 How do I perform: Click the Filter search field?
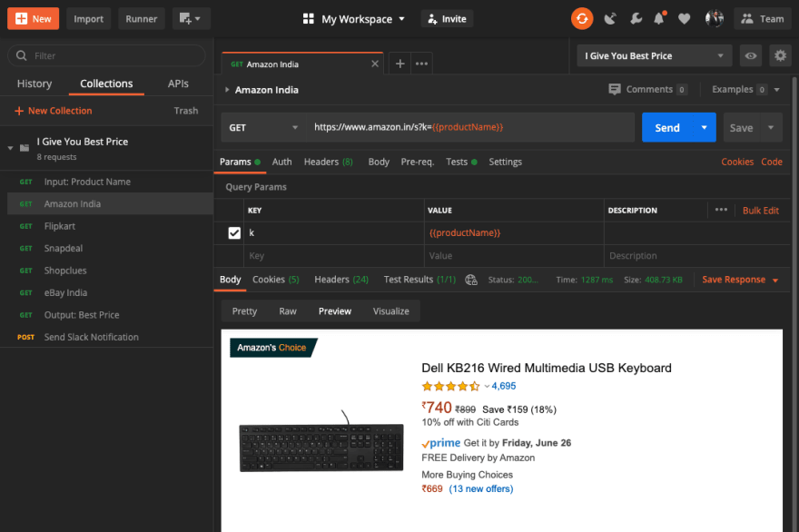coord(106,55)
